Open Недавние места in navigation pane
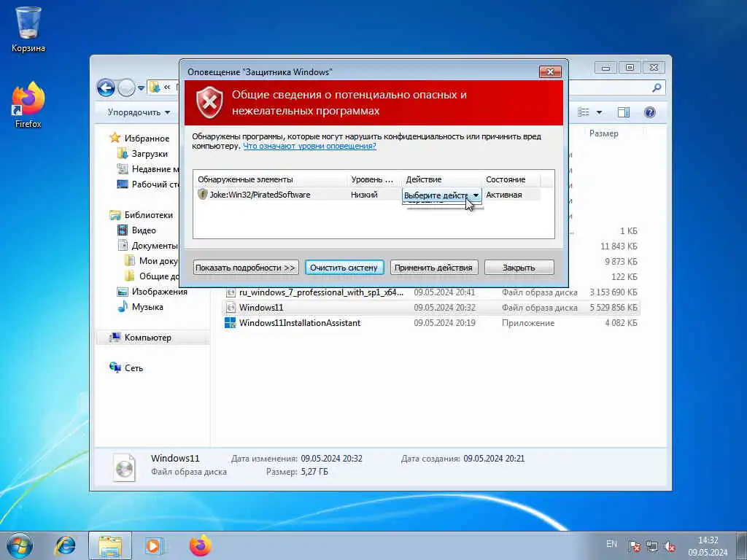The image size is (747, 560). [147, 169]
